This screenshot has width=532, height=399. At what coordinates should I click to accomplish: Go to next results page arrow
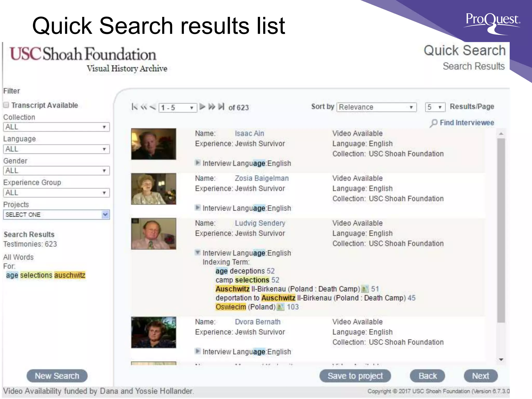(x=202, y=107)
